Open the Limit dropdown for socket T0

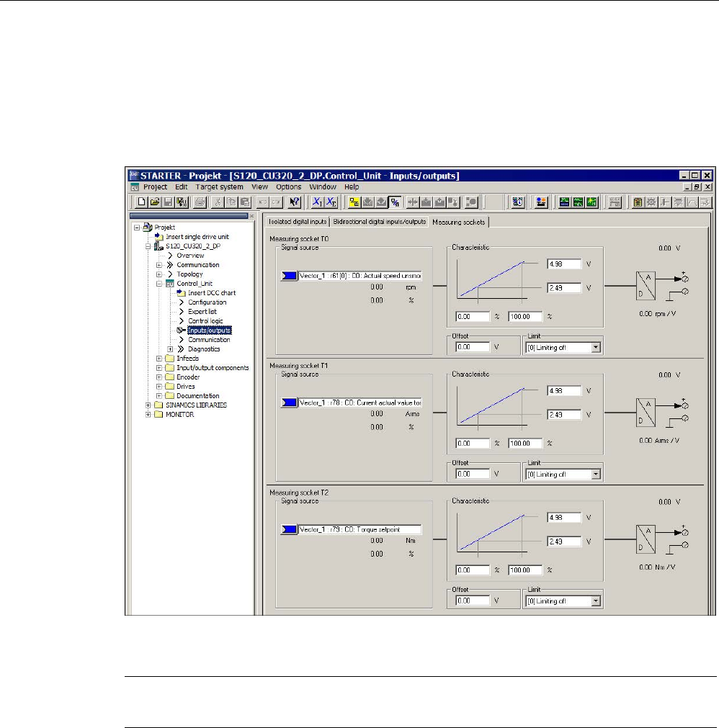coord(596,347)
